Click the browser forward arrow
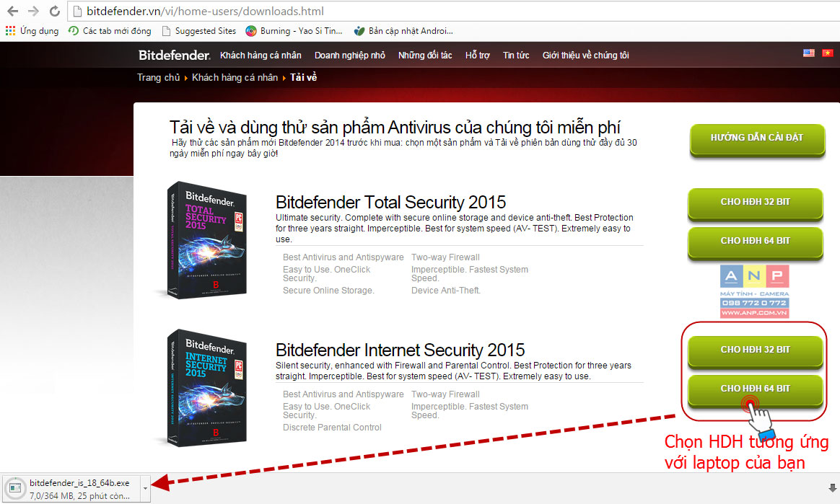The image size is (840, 504). click(33, 12)
